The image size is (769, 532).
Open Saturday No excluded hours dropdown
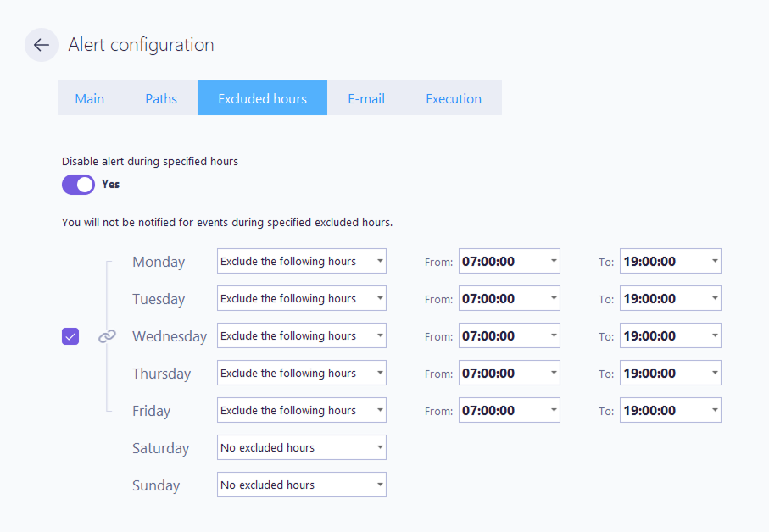302,447
